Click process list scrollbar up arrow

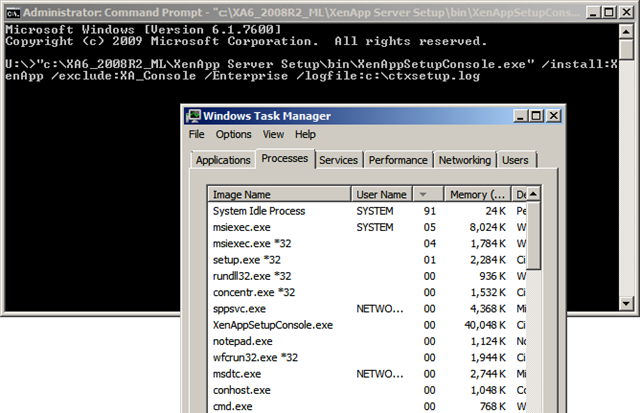point(533,194)
